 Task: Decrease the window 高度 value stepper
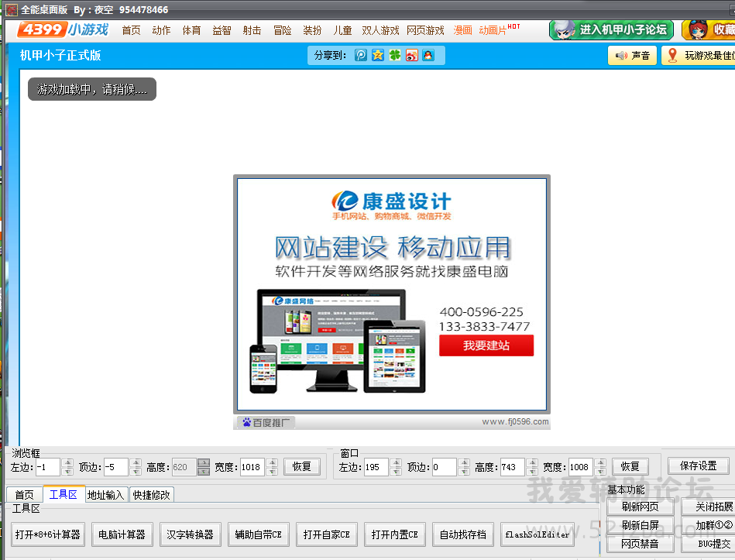(532, 471)
